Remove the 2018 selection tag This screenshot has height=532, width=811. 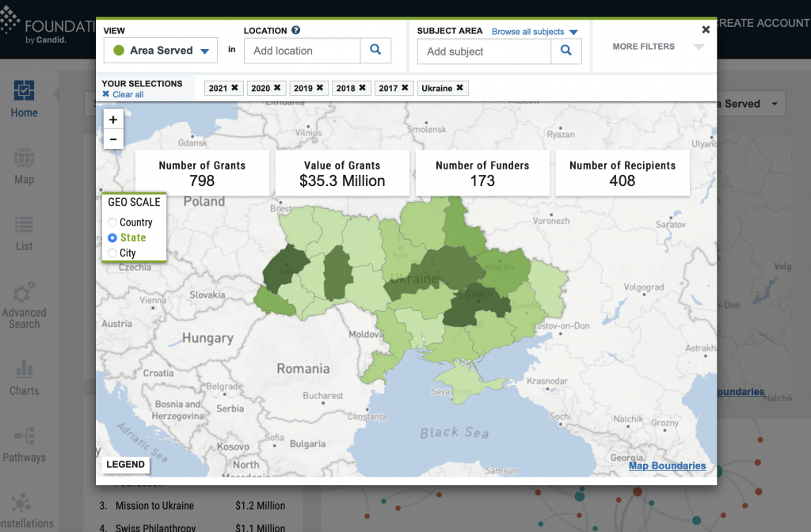(x=362, y=88)
